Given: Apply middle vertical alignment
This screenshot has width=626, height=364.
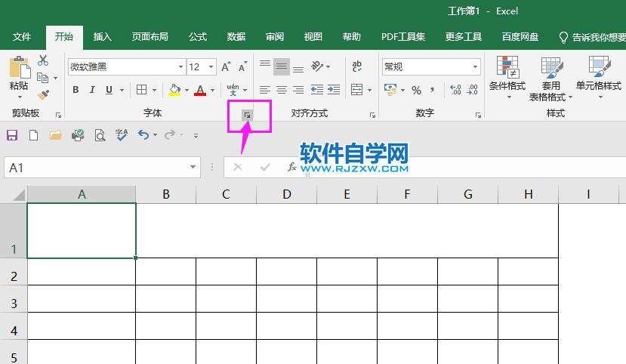Looking at the screenshot, I should pyautogui.click(x=282, y=66).
